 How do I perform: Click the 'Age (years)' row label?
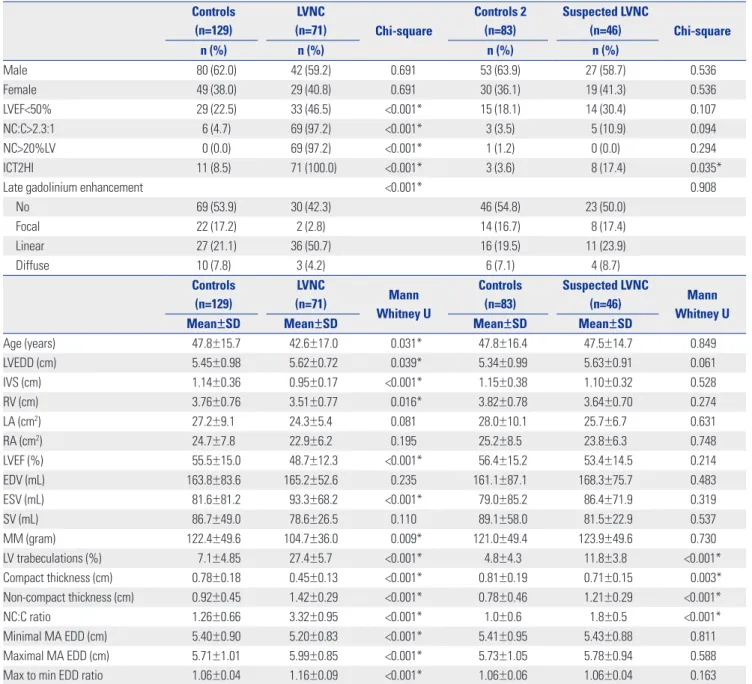(x=29, y=344)
